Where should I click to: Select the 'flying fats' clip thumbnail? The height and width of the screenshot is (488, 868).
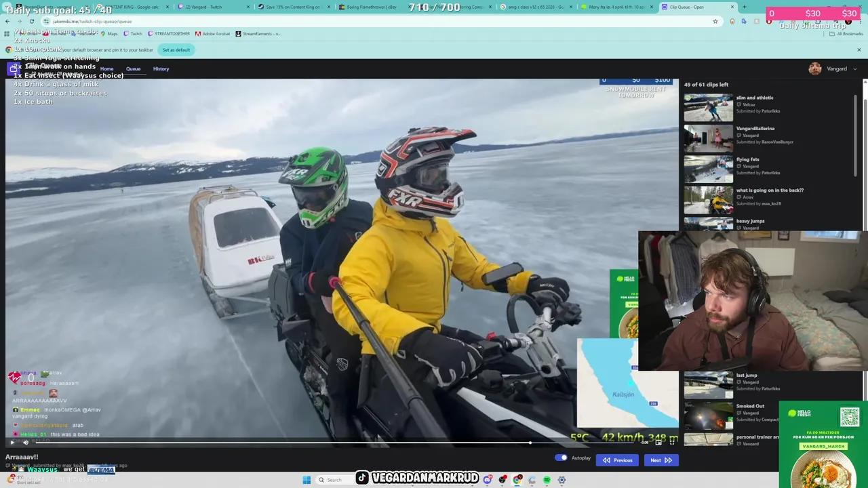pyautogui.click(x=708, y=169)
